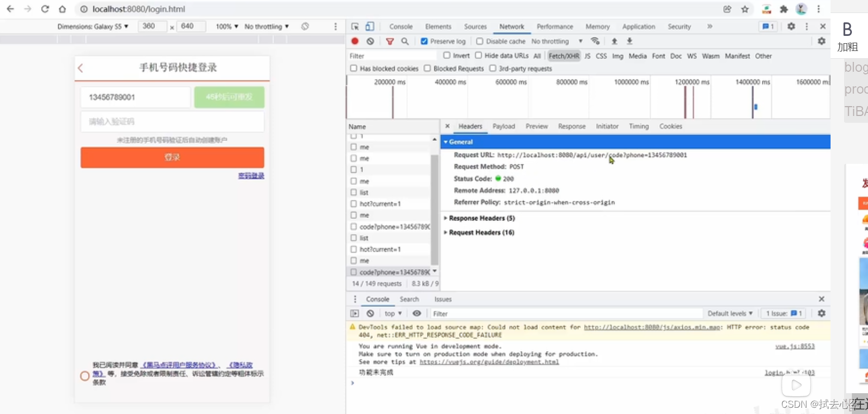Screen dimensions: 868x414
Task: Toggle the network filter funnel icon
Action: point(390,41)
